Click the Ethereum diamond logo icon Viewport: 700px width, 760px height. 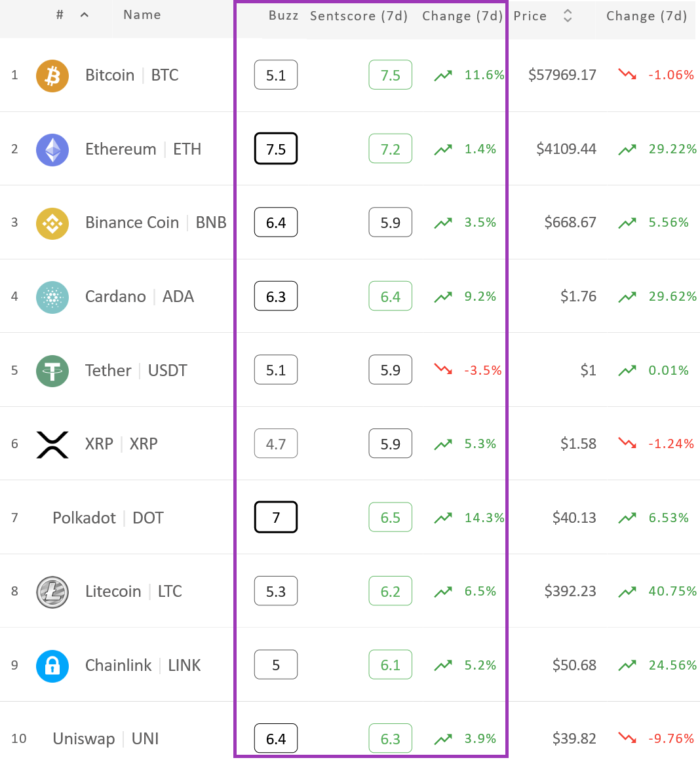coord(52,150)
